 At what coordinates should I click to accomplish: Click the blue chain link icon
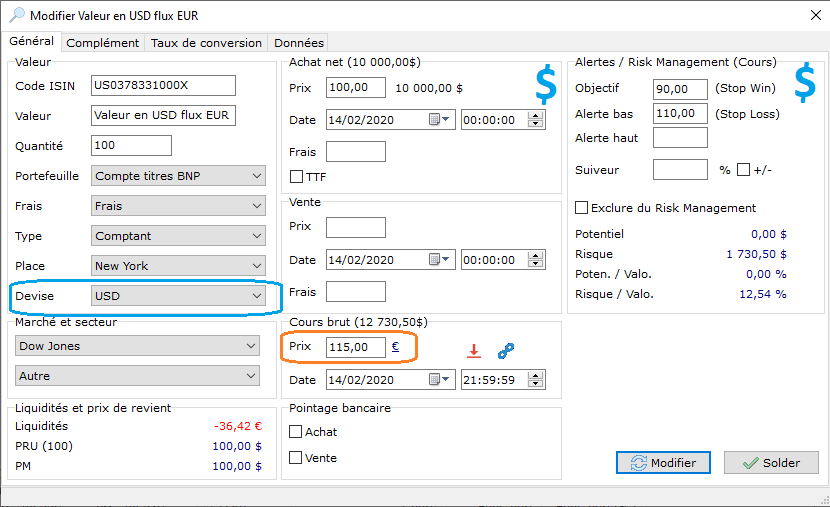coord(506,350)
